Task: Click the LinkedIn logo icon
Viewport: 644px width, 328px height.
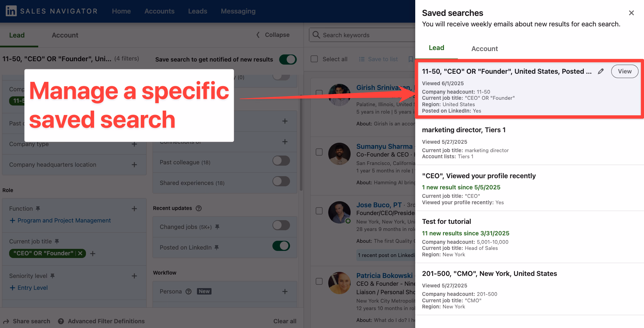Action: pos(11,11)
